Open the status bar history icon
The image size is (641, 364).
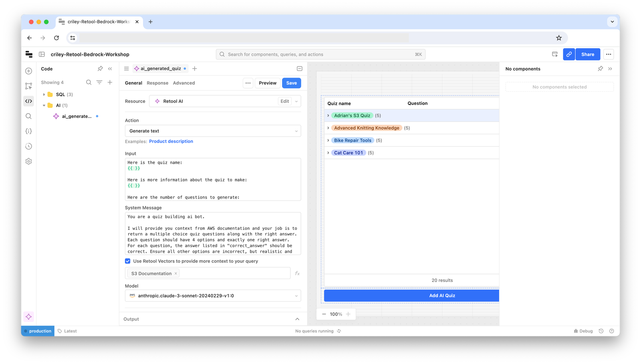[x=601, y=331]
